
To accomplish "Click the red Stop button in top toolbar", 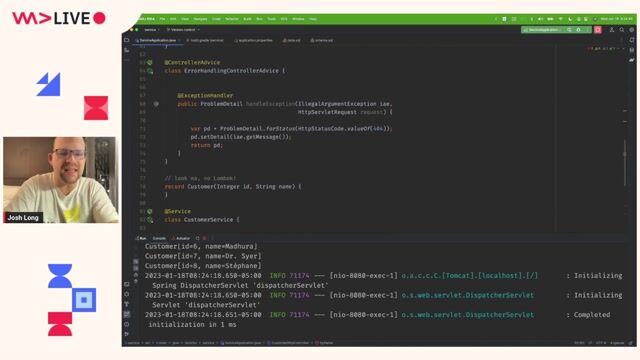I will 598,30.
